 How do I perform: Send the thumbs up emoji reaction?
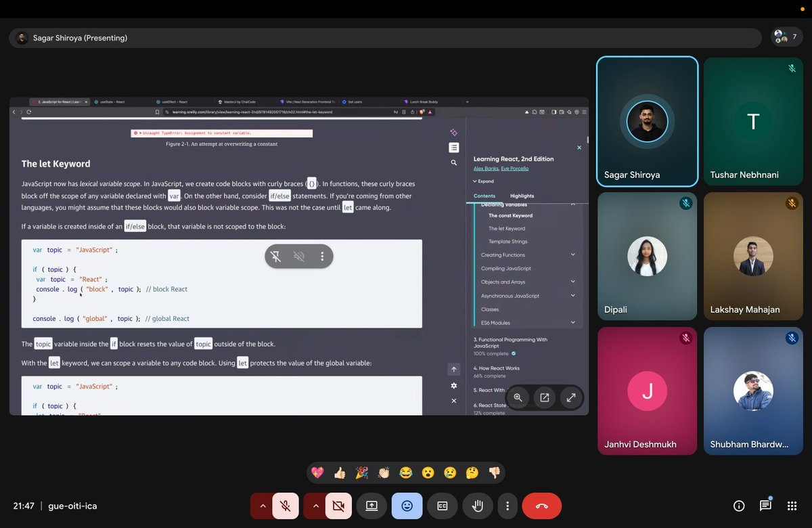coord(340,472)
